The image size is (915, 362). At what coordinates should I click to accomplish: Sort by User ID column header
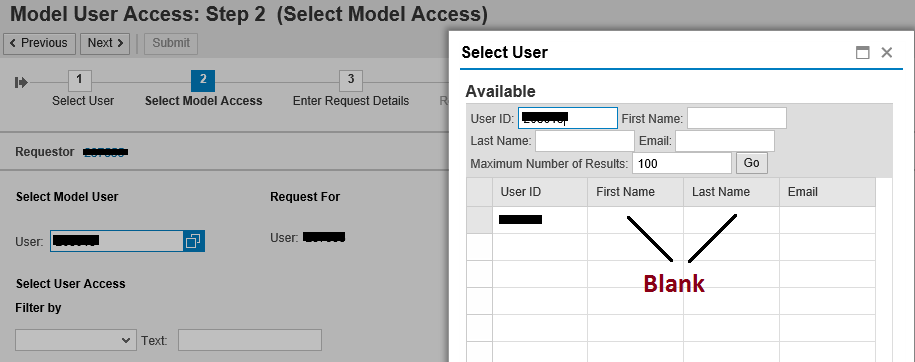point(540,192)
